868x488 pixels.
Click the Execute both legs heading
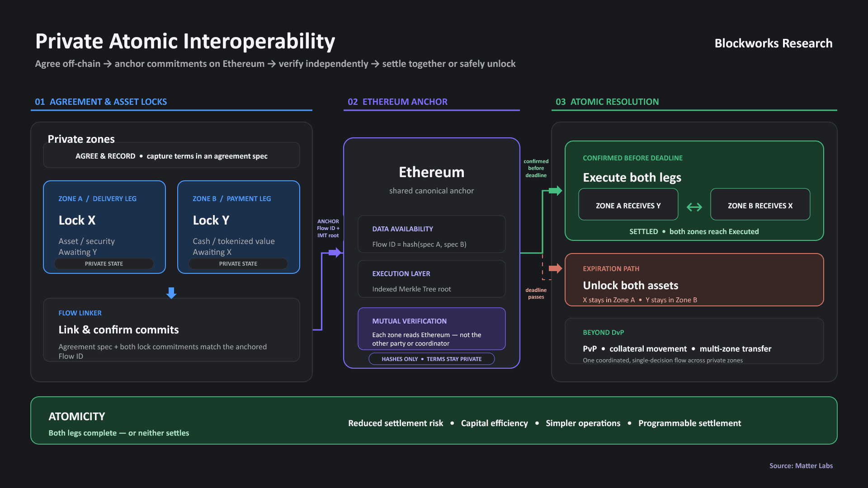632,178
